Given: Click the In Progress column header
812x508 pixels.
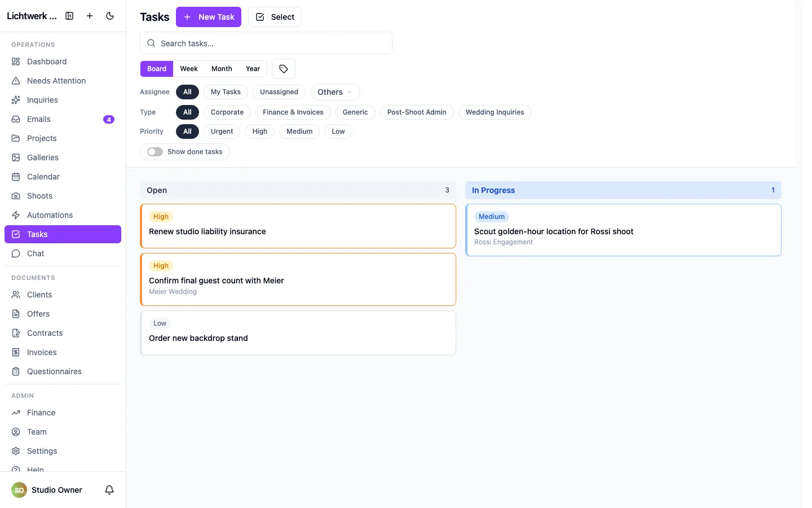Looking at the screenshot, I should click(623, 190).
